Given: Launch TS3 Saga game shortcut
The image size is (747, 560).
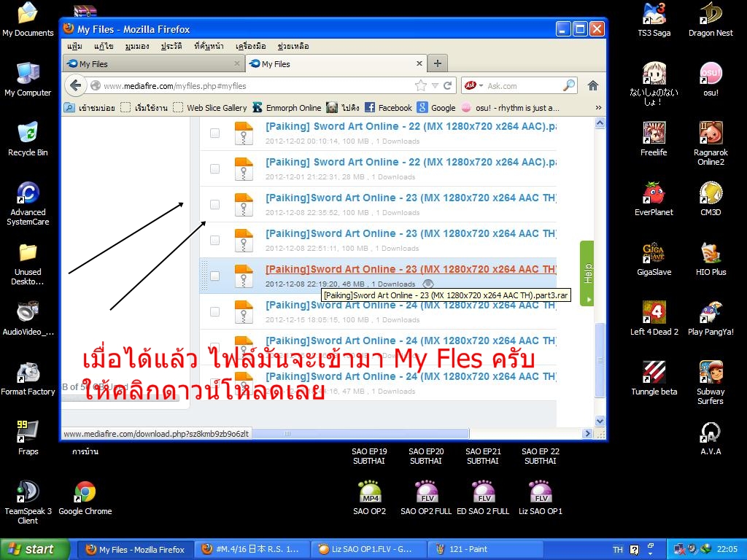Looking at the screenshot, I should (654, 19).
